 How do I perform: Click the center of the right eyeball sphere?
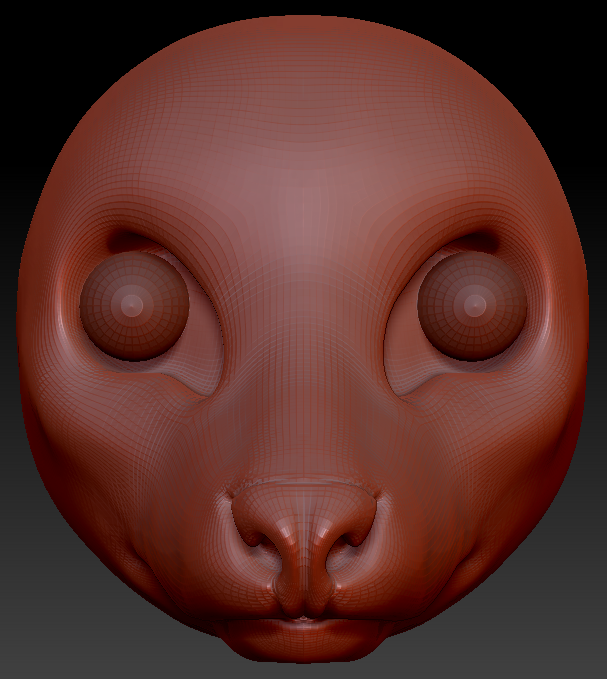[473, 305]
